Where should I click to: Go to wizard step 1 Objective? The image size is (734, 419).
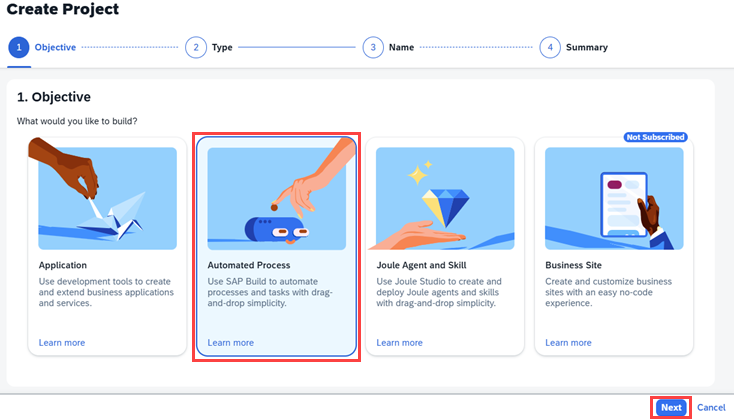[42, 47]
